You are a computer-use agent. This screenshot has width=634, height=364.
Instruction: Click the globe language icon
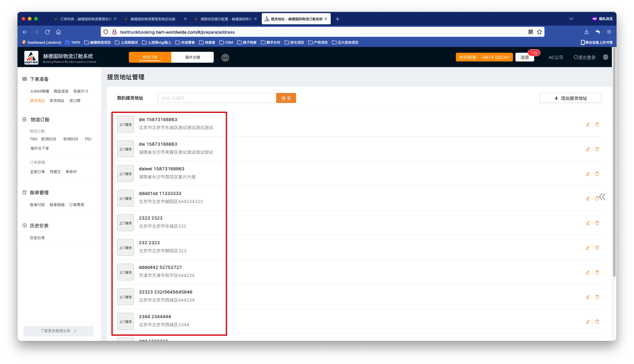[x=606, y=57]
